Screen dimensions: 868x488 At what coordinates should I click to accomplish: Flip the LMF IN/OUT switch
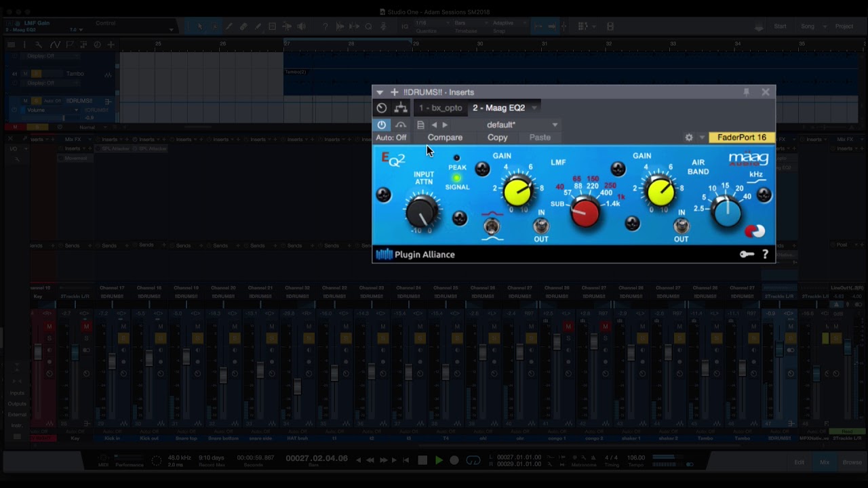pyautogui.click(x=541, y=226)
